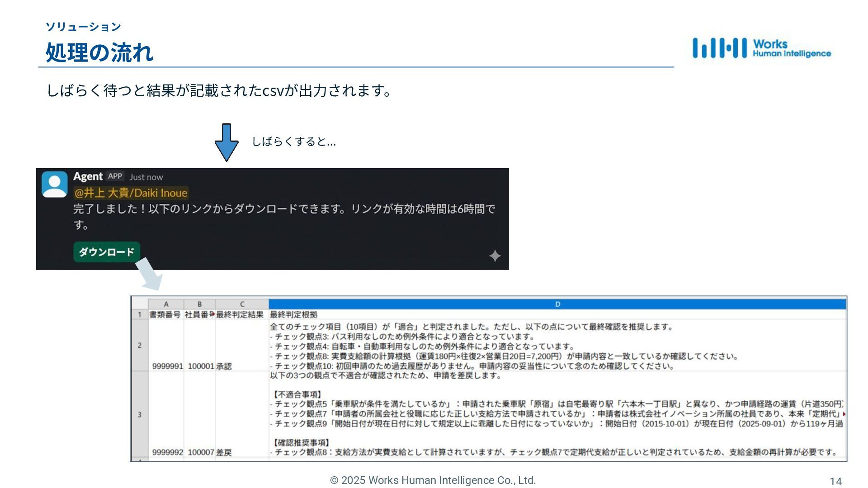Select row 2 header

[139, 345]
